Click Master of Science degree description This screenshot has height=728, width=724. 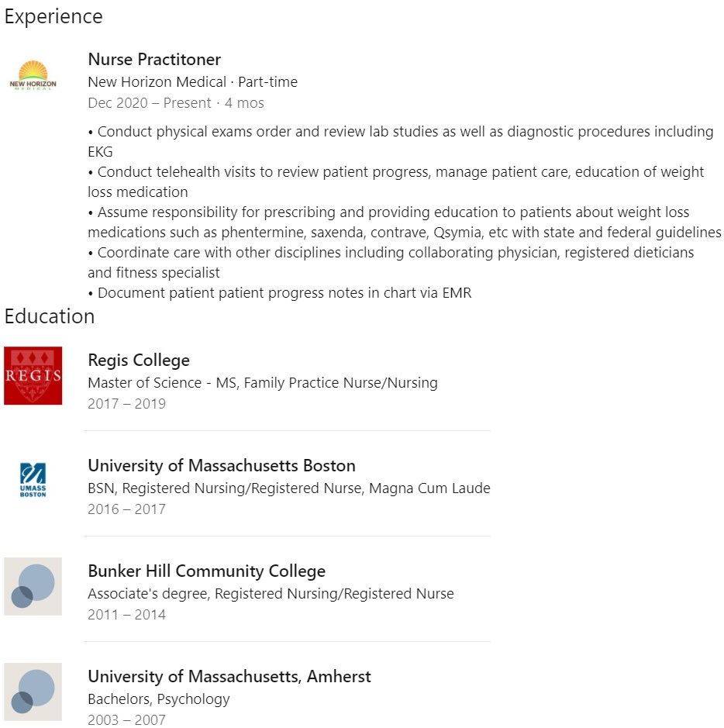click(263, 382)
